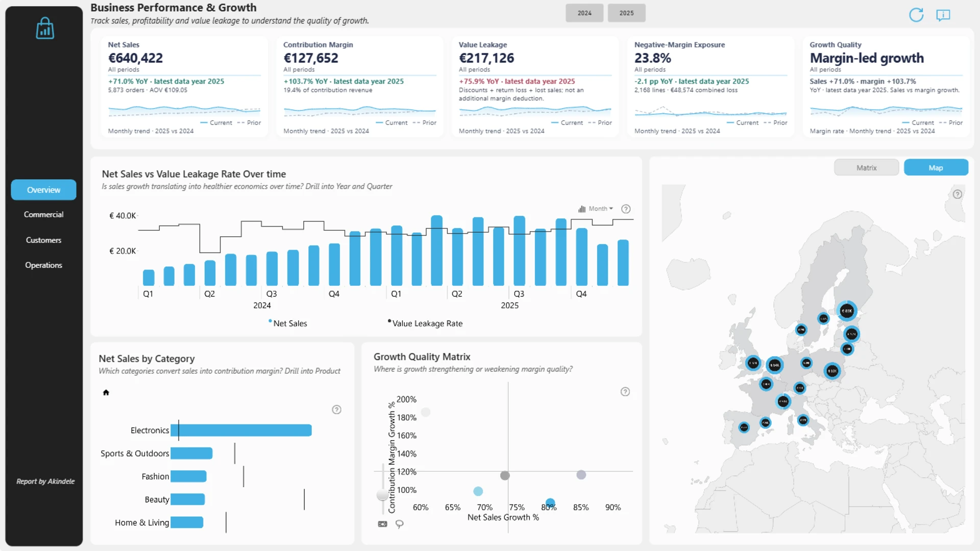
Task: Click the help icon in Net Sales by Category
Action: (x=336, y=410)
